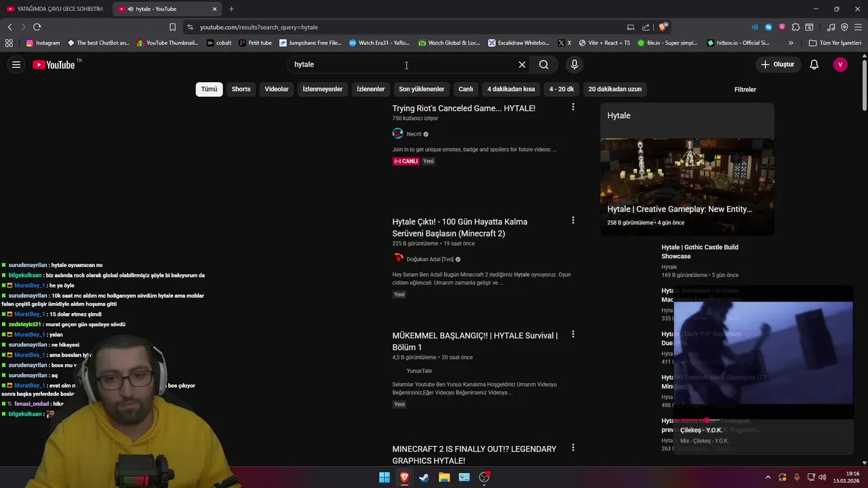Open the Hytale Çıktı 100 Gün video title
The height and width of the screenshot is (488, 868).
tap(460, 227)
